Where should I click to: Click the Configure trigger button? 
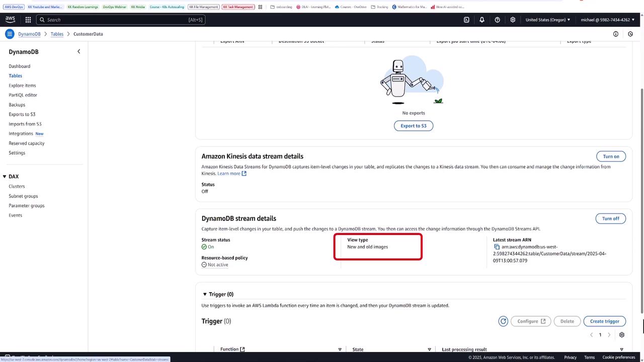531,321
